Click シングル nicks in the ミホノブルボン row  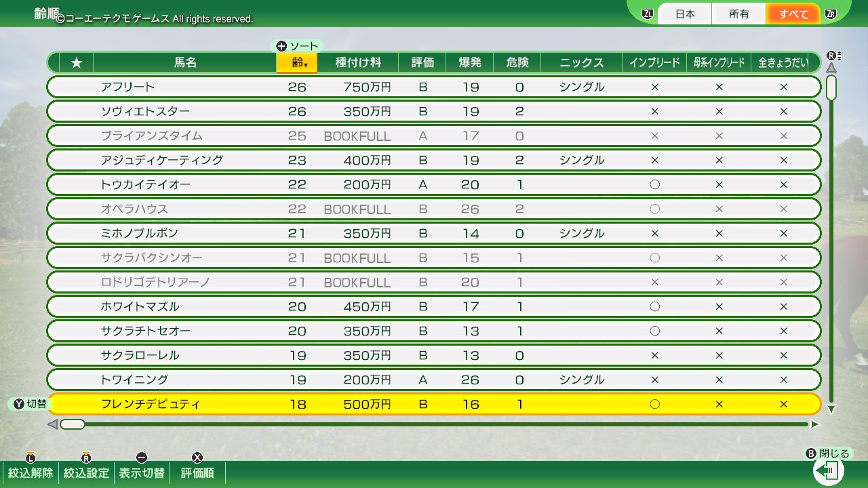(582, 233)
